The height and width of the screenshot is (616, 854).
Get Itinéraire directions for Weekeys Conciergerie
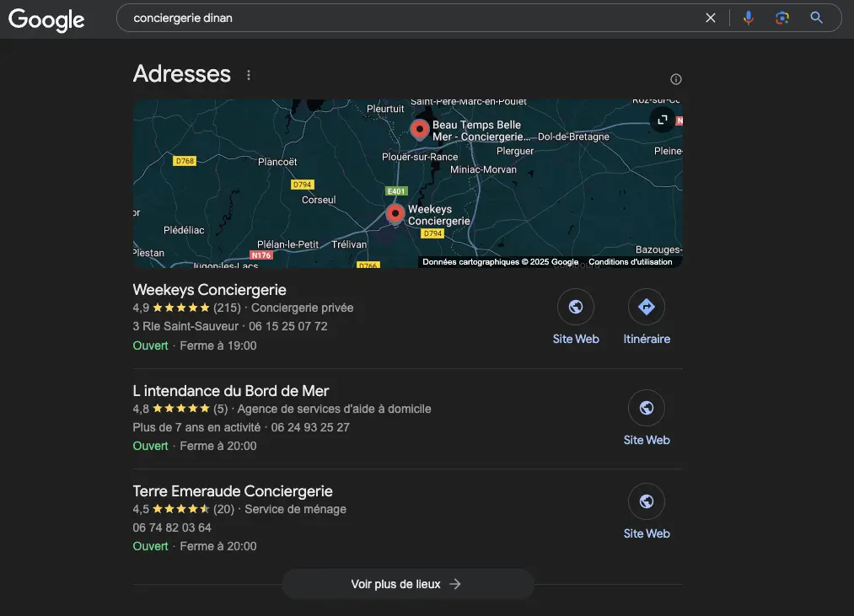[x=647, y=308]
